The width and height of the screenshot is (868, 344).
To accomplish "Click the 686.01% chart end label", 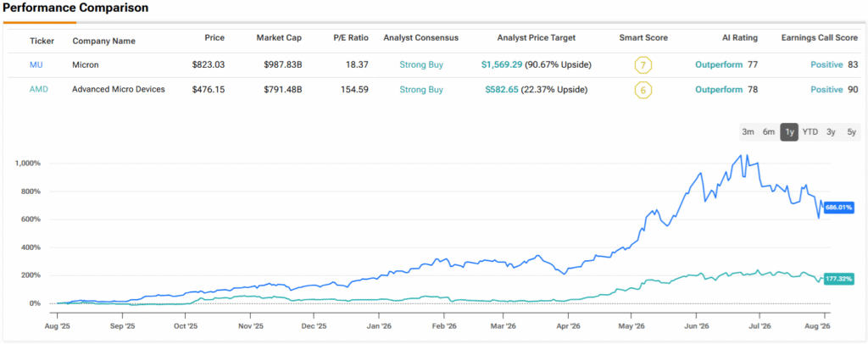I will pyautogui.click(x=838, y=208).
